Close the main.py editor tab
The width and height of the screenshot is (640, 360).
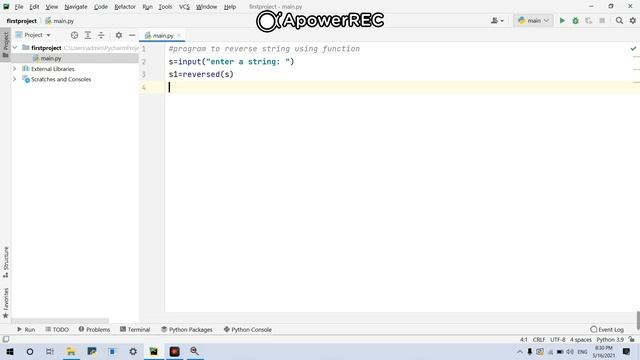pos(179,36)
